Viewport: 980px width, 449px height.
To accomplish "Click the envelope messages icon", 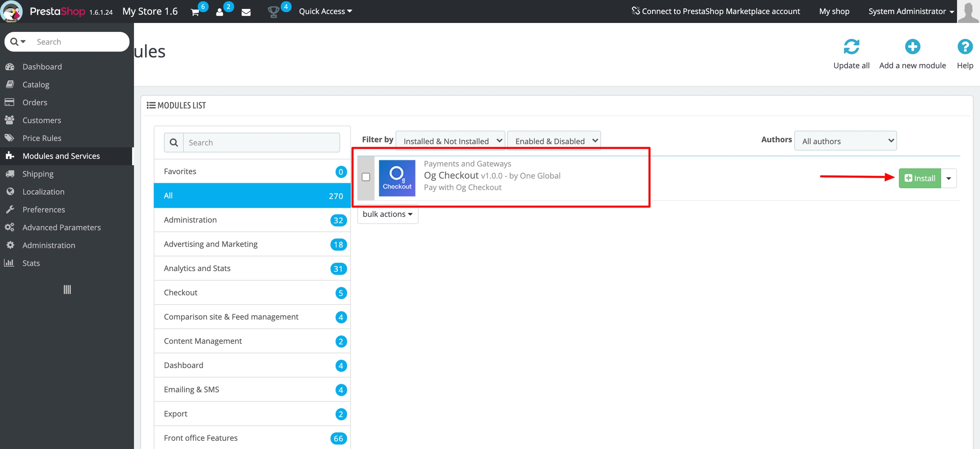I will [246, 12].
